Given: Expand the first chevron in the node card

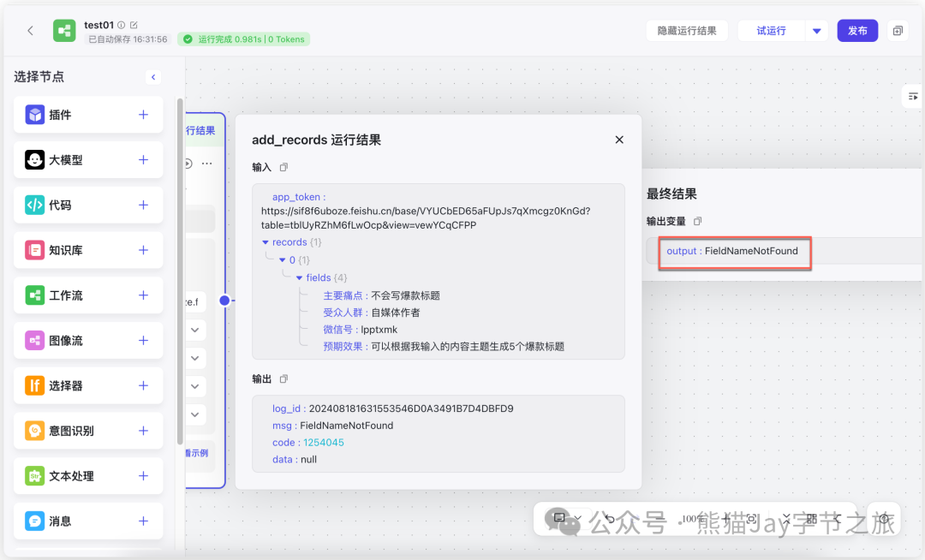Looking at the screenshot, I should [194, 331].
